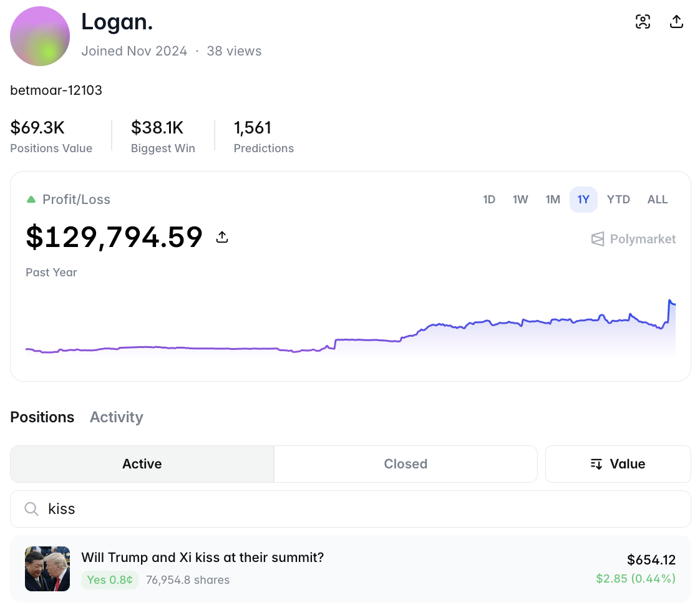Image resolution: width=700 pixels, height=610 pixels.
Task: Click the 1,561 Predictions stat
Action: 263,136
